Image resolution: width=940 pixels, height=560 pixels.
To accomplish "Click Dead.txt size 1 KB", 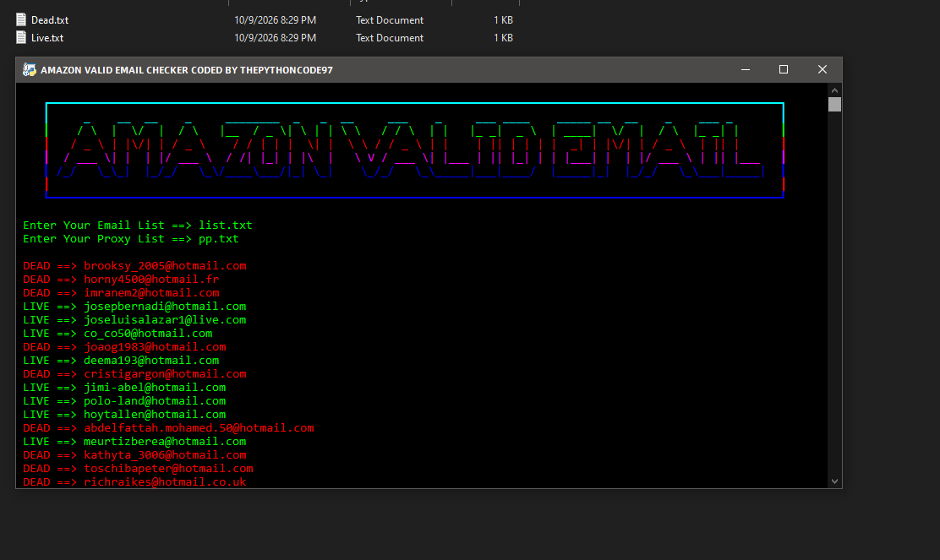I will tap(504, 19).
